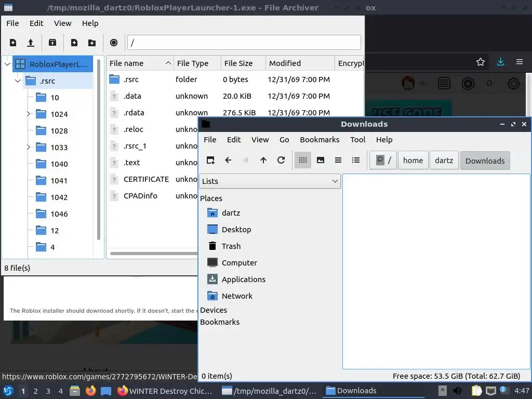Switch Downloads to compact list view
532x399 pixels.
[x=338, y=160]
